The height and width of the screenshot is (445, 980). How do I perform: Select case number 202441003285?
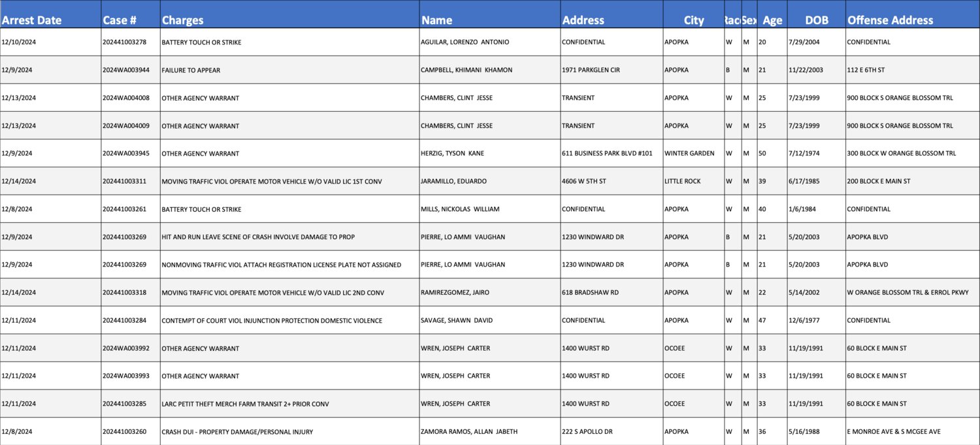pyautogui.click(x=124, y=404)
